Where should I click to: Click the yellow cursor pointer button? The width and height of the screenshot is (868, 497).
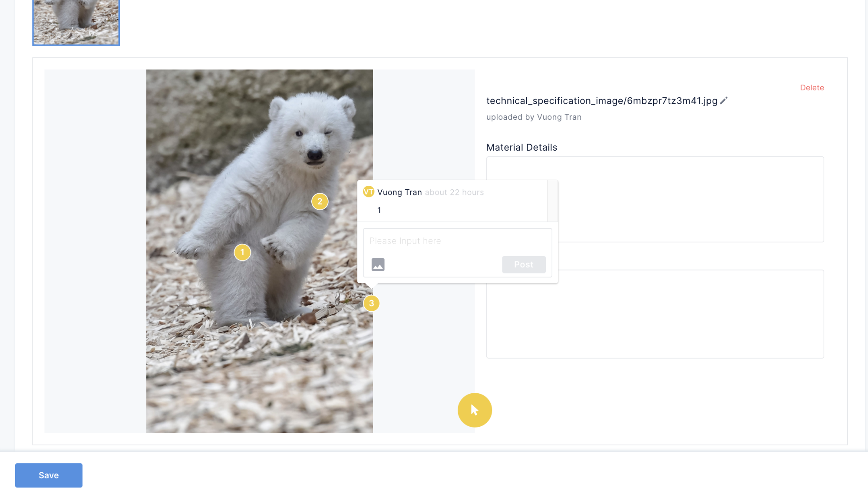[x=475, y=410]
